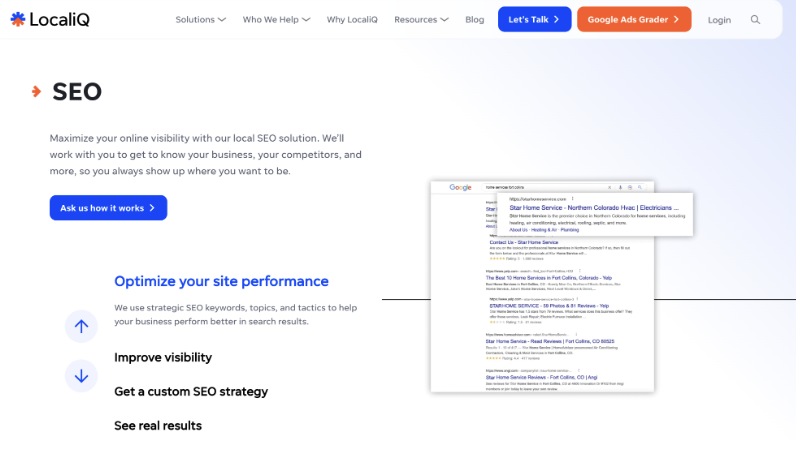796x460 pixels.
Task: Open the search magnifier icon
Action: [x=755, y=20]
